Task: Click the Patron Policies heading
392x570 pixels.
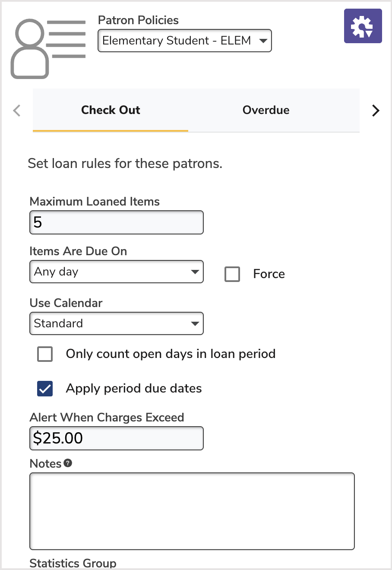Action: [138, 20]
